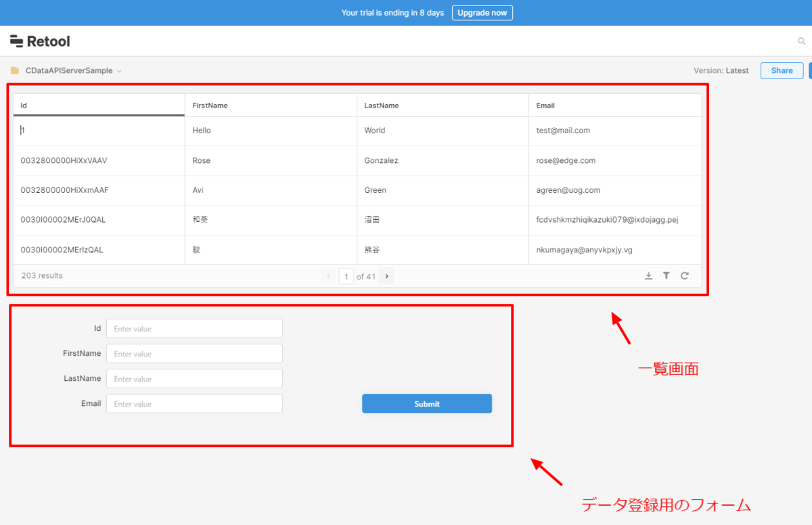Select cell nkumagaya@anyvkpxjy.vg
Viewport: 812px width, 525px height.
click(x=615, y=250)
